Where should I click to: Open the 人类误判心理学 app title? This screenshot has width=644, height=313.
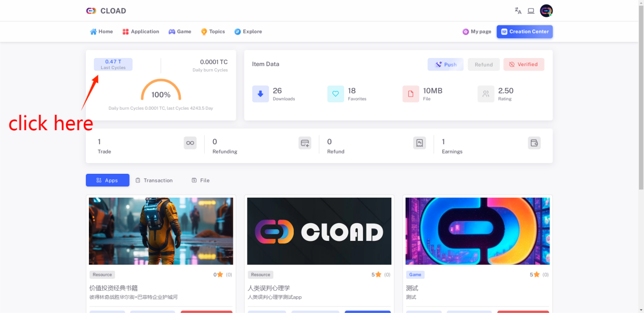(x=269, y=288)
